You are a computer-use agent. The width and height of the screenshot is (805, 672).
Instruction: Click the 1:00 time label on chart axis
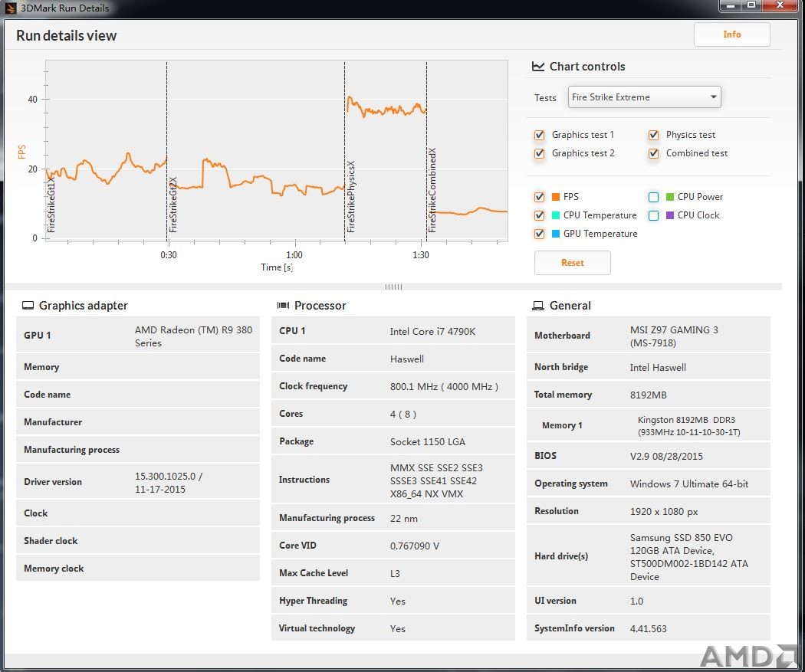[x=294, y=255]
